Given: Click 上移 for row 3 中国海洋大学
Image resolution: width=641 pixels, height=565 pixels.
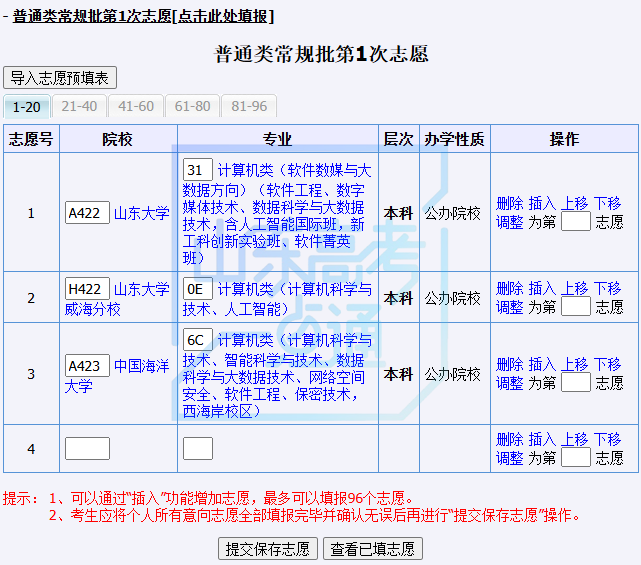Looking at the screenshot, I should (574, 364).
